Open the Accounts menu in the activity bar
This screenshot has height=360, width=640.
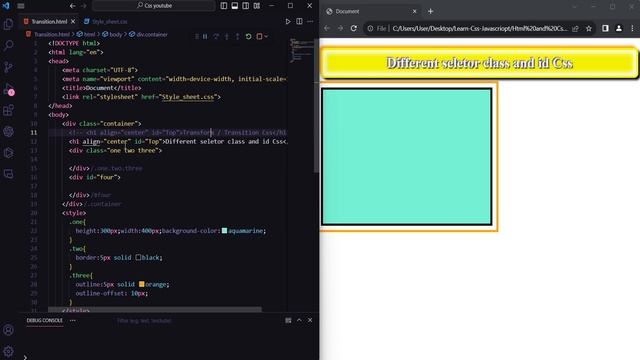pyautogui.click(x=8, y=330)
